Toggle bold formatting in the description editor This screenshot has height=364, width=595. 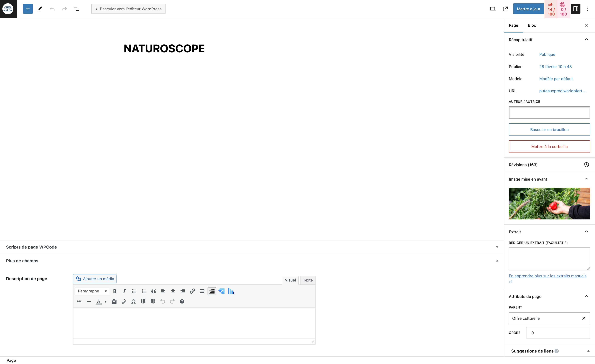point(115,291)
